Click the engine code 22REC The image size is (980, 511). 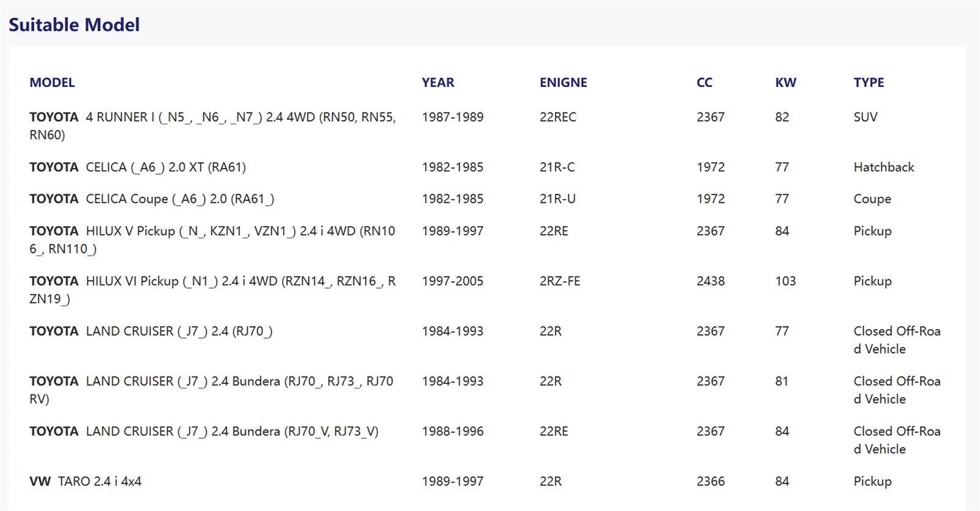click(x=558, y=117)
